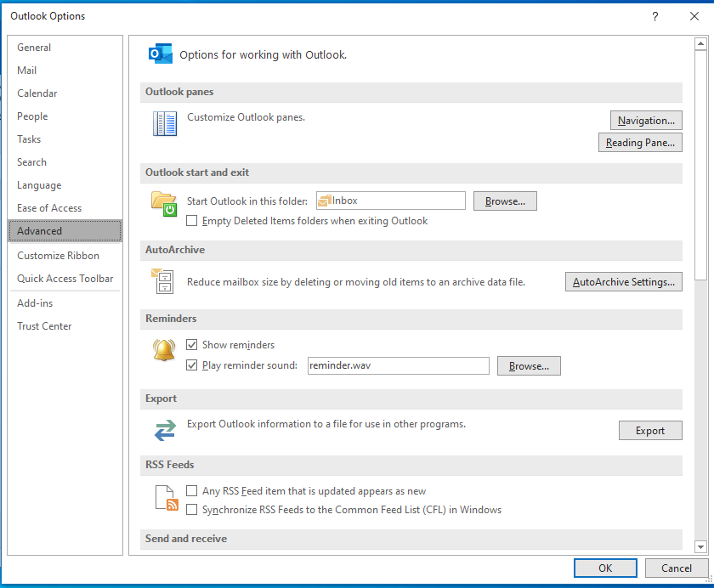Click the Navigation... button
The height and width of the screenshot is (588, 714).
point(646,121)
